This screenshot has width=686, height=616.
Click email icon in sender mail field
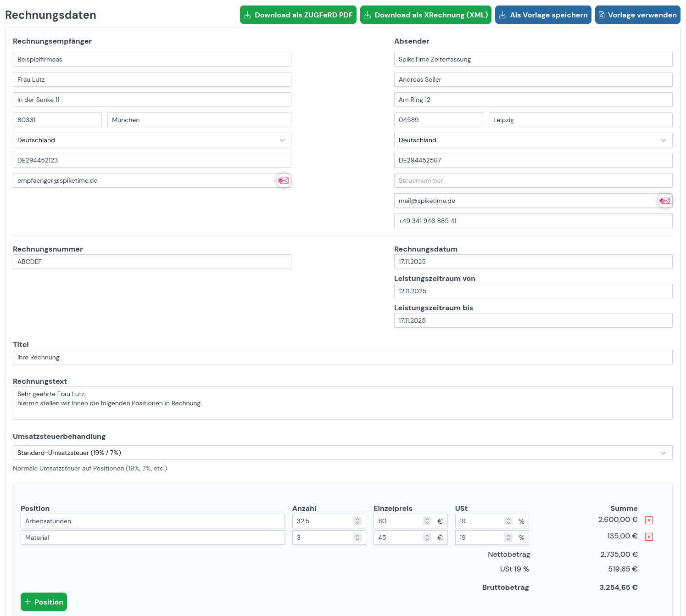coord(664,201)
